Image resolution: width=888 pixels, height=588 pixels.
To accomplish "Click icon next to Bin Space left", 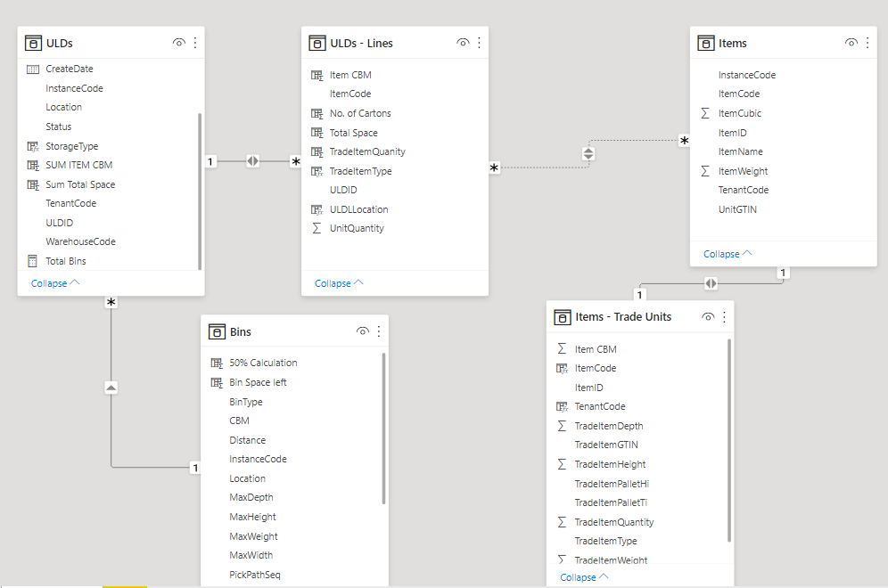I will (217, 383).
